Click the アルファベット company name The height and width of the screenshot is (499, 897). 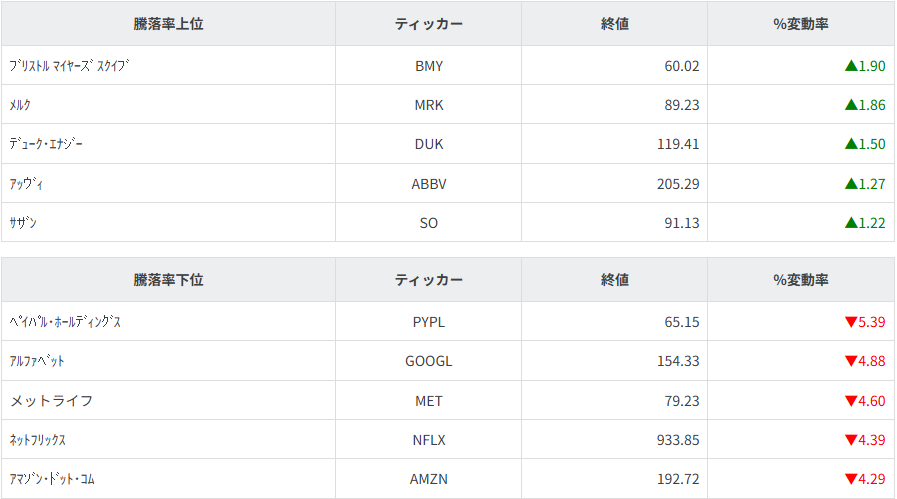(x=37, y=361)
